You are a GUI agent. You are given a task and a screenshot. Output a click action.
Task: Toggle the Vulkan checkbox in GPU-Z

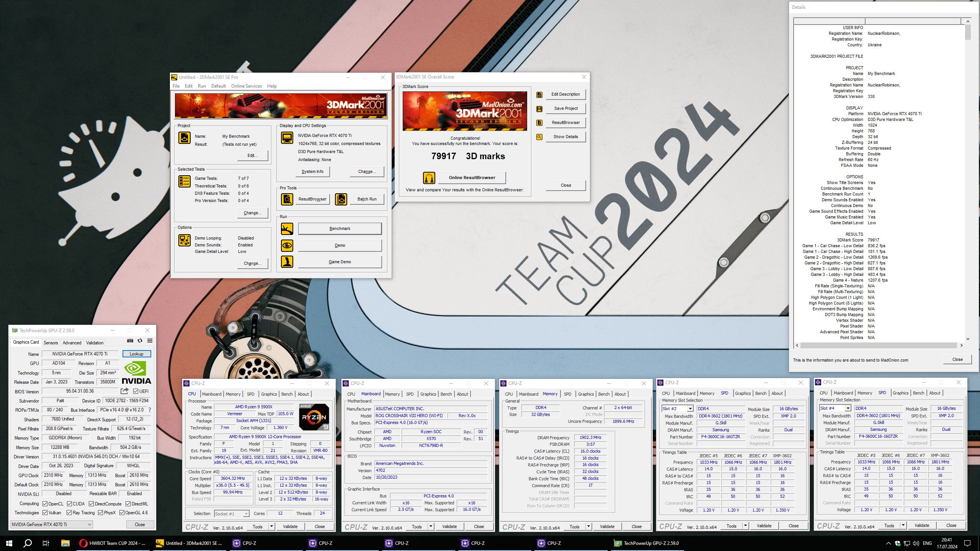[45, 513]
